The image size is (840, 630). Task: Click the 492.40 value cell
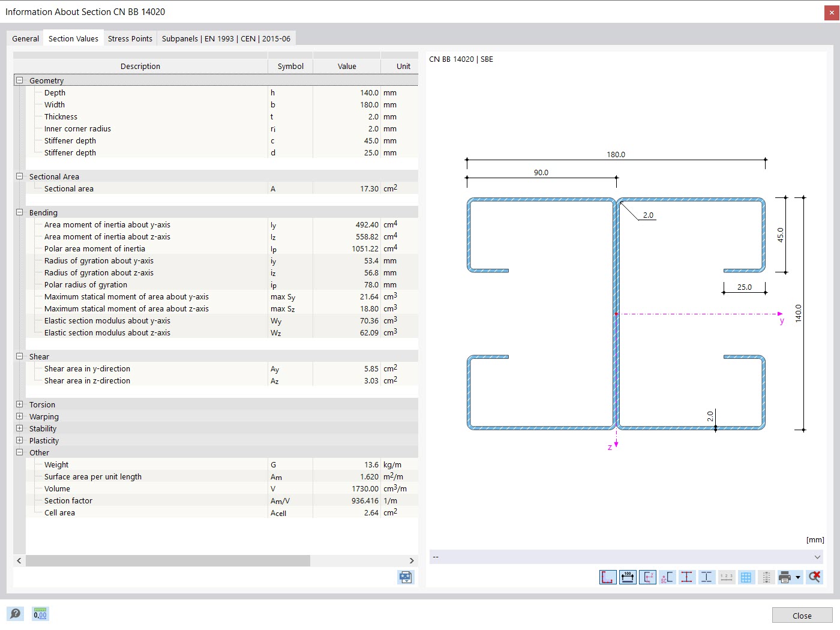[x=347, y=224]
